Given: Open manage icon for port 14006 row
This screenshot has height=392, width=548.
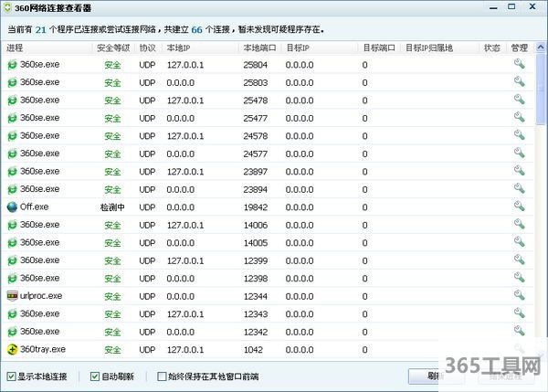Looking at the screenshot, I should tap(519, 225).
